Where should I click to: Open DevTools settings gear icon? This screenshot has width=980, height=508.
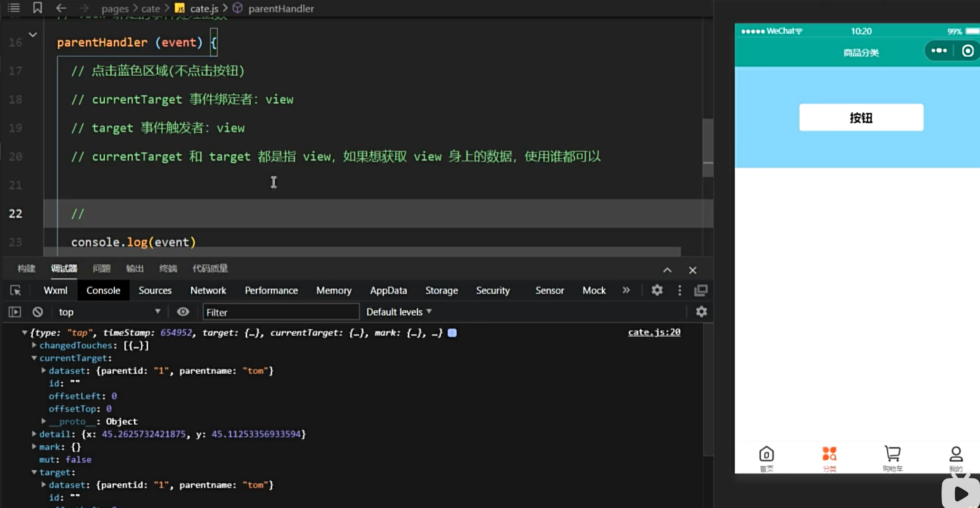[657, 290]
